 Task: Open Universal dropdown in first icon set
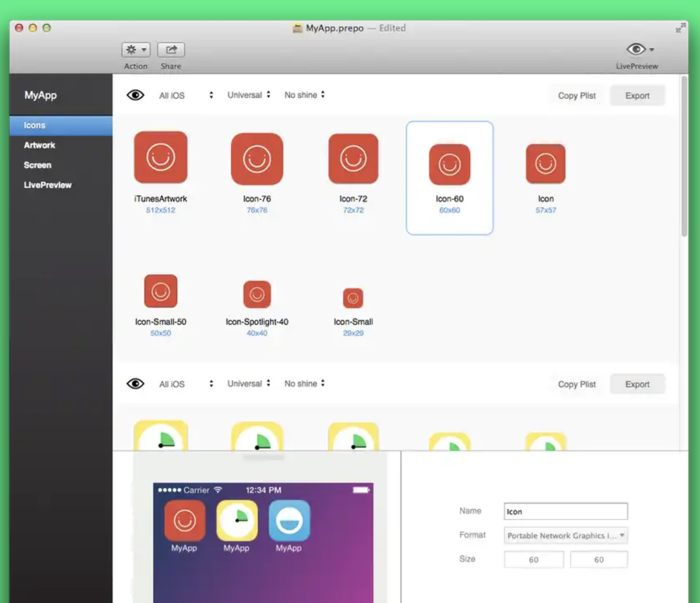click(x=248, y=95)
